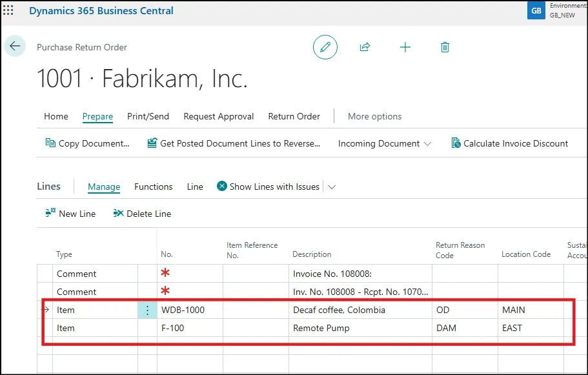Click Get Posted Document Lines to Reverse...
Viewport: 588px width, 375px height.
click(234, 143)
